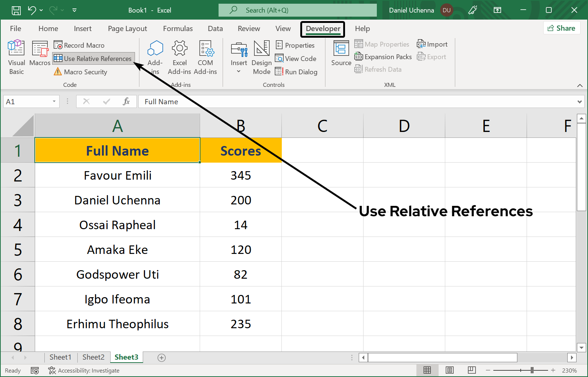Click the Share button
The width and height of the screenshot is (588, 377).
pos(561,28)
